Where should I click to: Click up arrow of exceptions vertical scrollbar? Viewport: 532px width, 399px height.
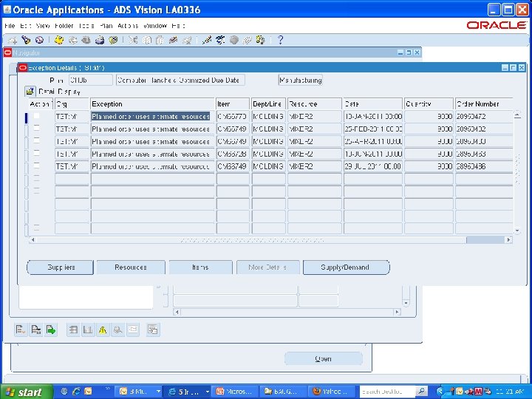pyautogui.click(x=517, y=115)
